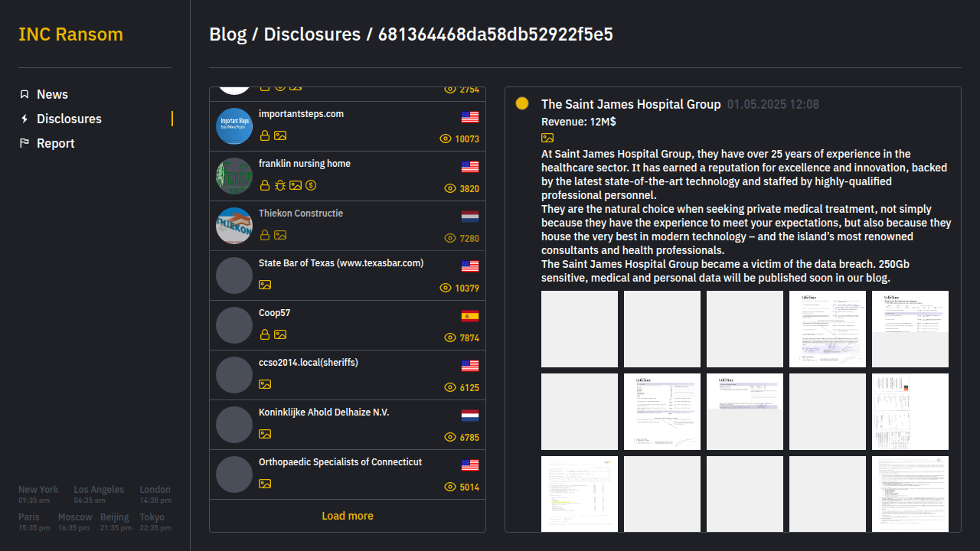Select Koninklijke Ahold Delhaize N.V. entry

348,425
